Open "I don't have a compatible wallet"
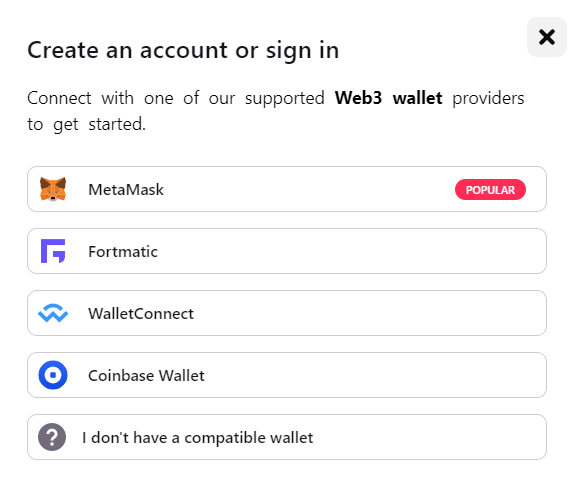Screen dimensions: 573x504 point(287,437)
